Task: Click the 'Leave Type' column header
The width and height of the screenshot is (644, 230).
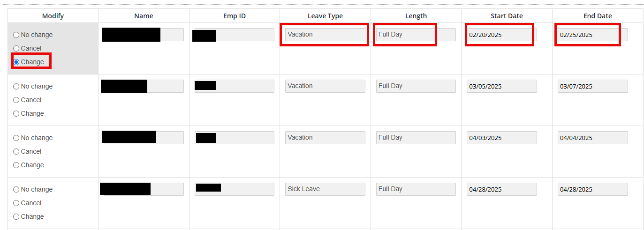Action: pos(325,16)
